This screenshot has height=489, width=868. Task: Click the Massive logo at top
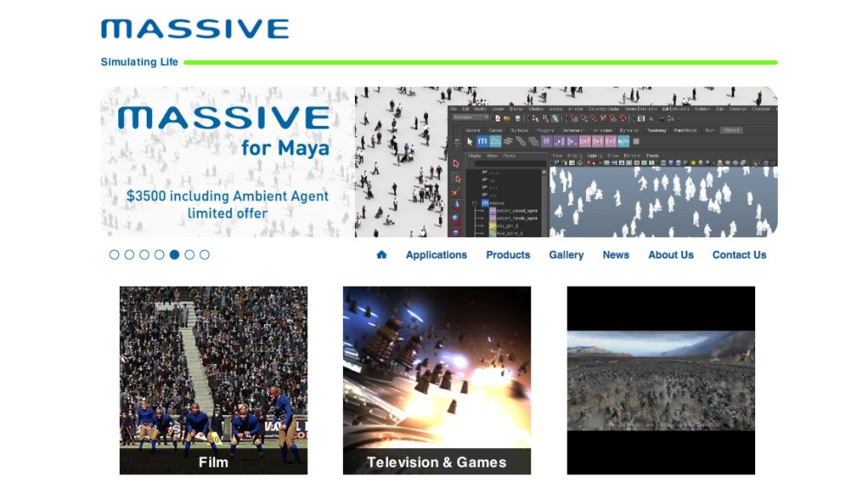point(194,29)
